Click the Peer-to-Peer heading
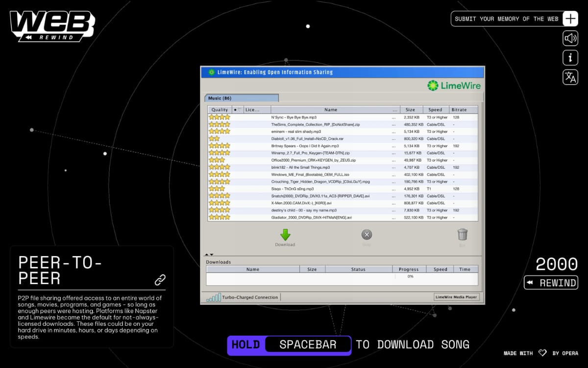 pos(61,270)
